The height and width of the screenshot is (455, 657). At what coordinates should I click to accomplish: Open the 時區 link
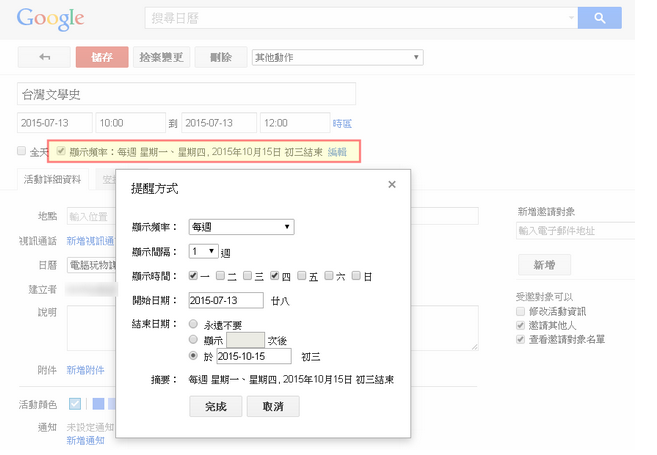tap(342, 123)
